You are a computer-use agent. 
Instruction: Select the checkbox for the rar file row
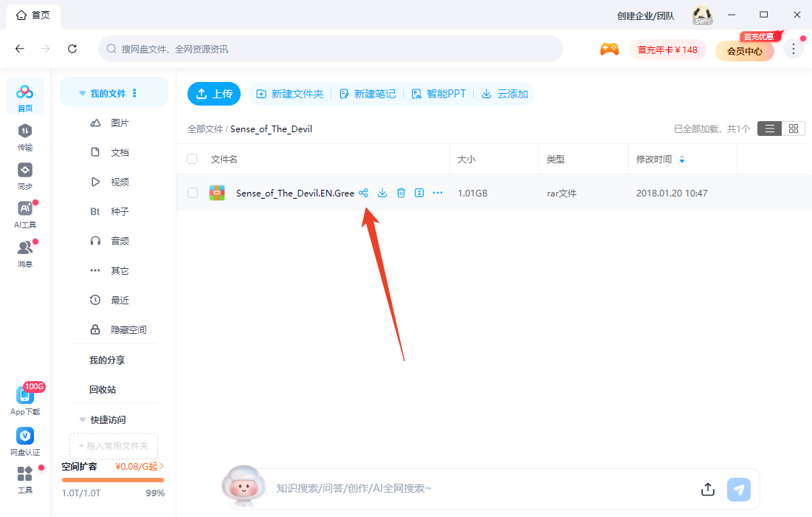click(192, 193)
